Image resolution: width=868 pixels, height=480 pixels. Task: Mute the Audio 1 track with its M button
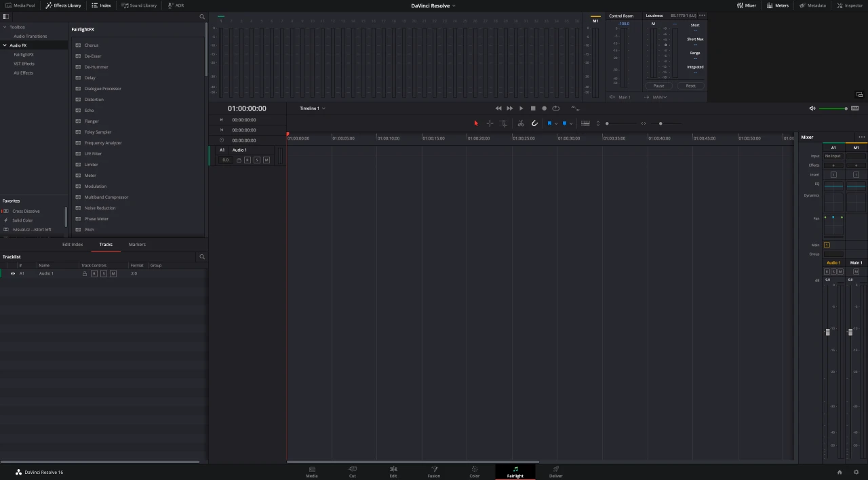coord(267,160)
